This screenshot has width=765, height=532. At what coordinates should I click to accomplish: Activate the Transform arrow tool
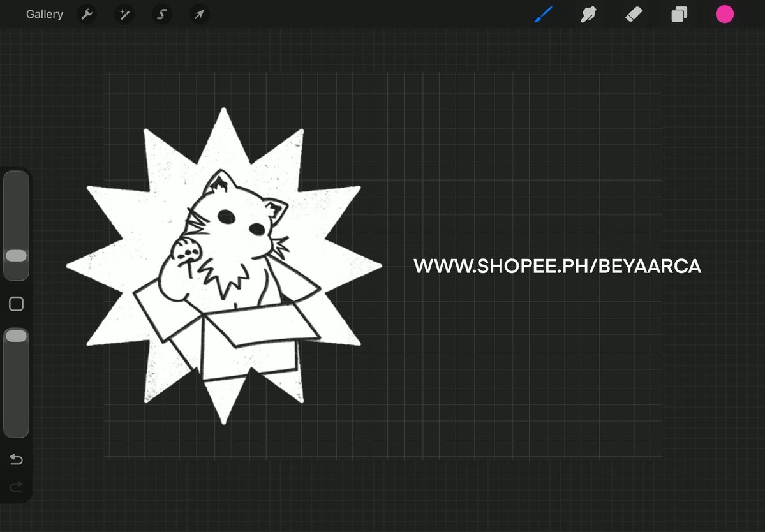coord(199,14)
